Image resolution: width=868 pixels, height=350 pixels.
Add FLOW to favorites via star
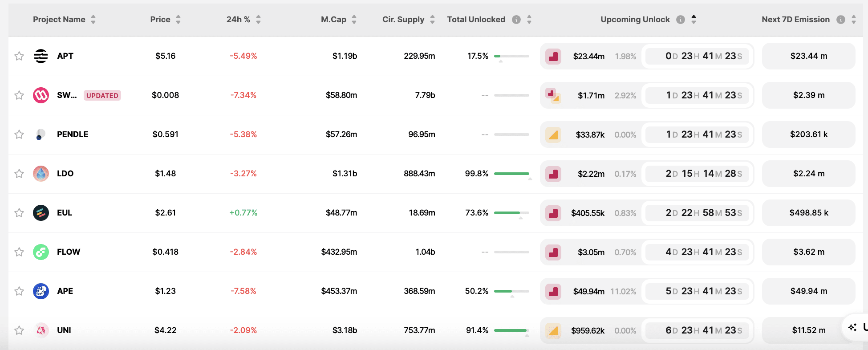(x=19, y=252)
